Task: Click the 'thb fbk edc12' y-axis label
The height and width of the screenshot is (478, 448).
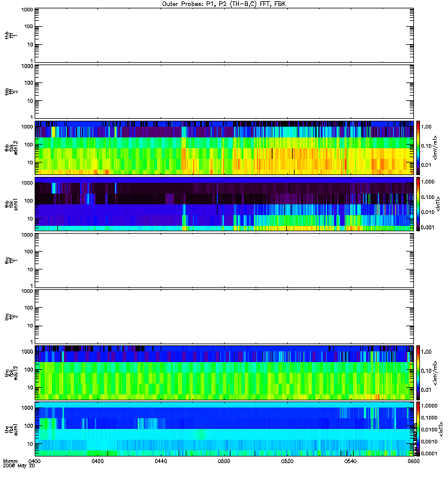Action: point(11,148)
